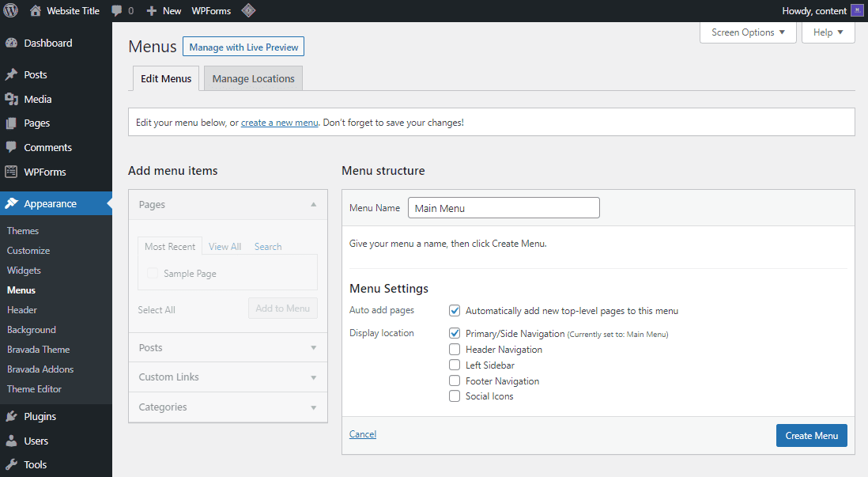Open the WPForms addon diamond icon in toolbar
Viewport: 868px width, 477px height.
click(248, 10)
